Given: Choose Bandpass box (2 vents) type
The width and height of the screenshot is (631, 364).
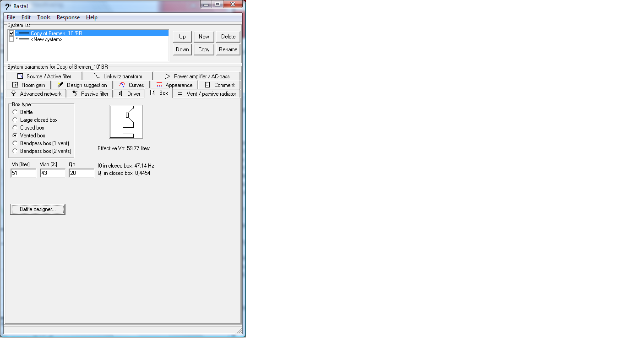Looking at the screenshot, I should click(x=15, y=151).
